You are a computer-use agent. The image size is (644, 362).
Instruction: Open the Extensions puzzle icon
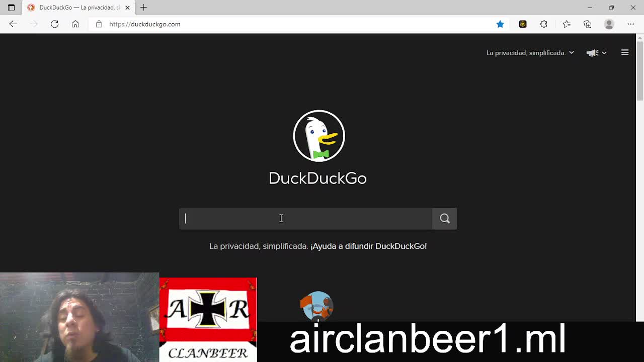point(544,24)
